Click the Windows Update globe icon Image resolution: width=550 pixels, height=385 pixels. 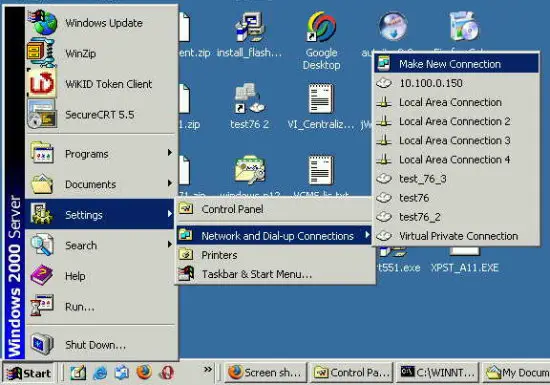pyautogui.click(x=43, y=22)
